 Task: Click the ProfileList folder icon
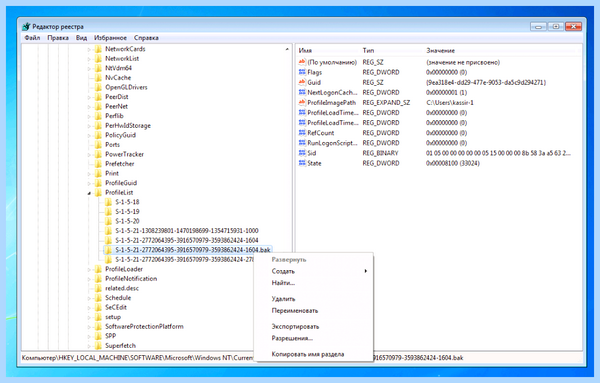point(98,192)
